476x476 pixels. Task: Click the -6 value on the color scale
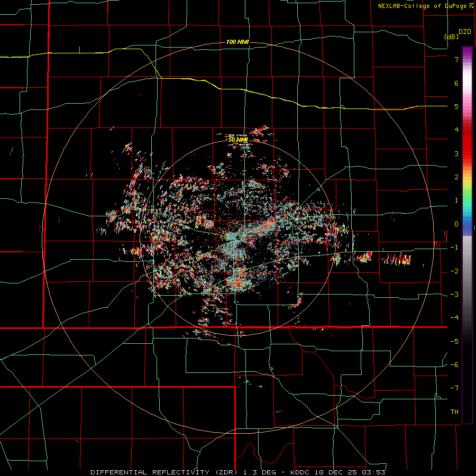(x=454, y=365)
